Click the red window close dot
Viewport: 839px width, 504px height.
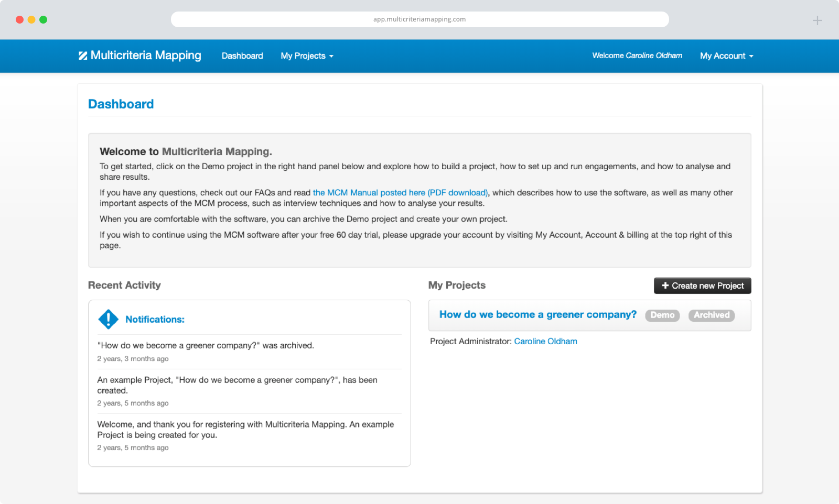20,20
